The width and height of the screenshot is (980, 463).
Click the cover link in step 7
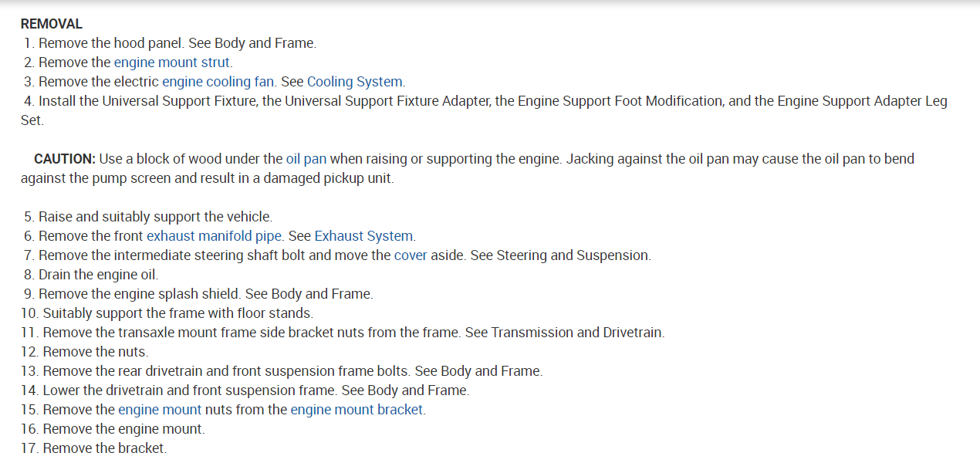coord(411,255)
